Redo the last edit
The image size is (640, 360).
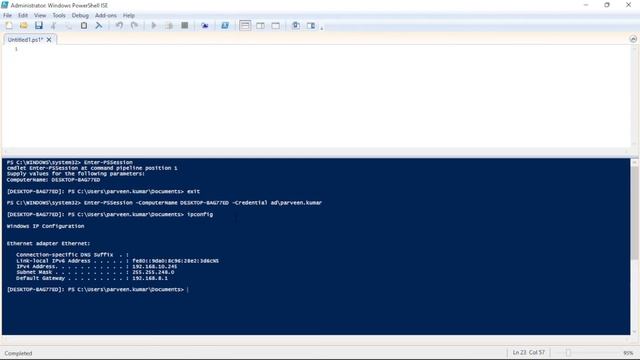134,25
